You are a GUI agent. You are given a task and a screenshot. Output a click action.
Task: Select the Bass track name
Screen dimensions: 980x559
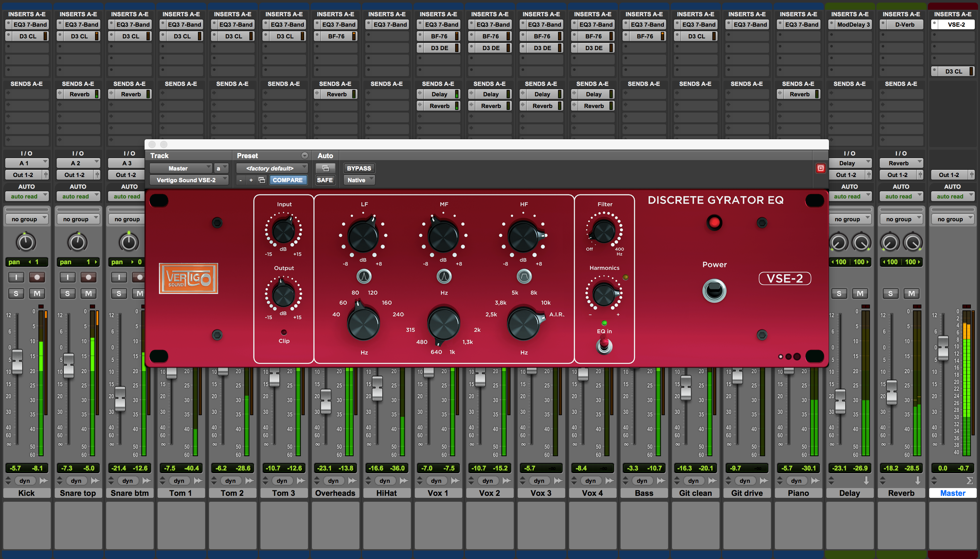click(x=644, y=493)
